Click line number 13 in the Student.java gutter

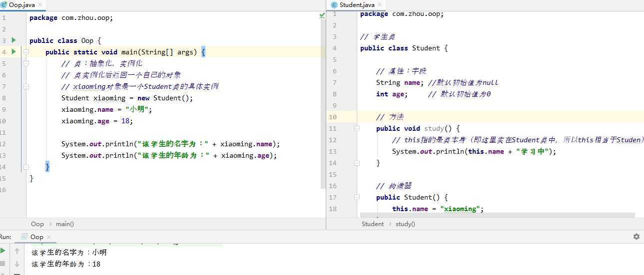click(x=333, y=151)
